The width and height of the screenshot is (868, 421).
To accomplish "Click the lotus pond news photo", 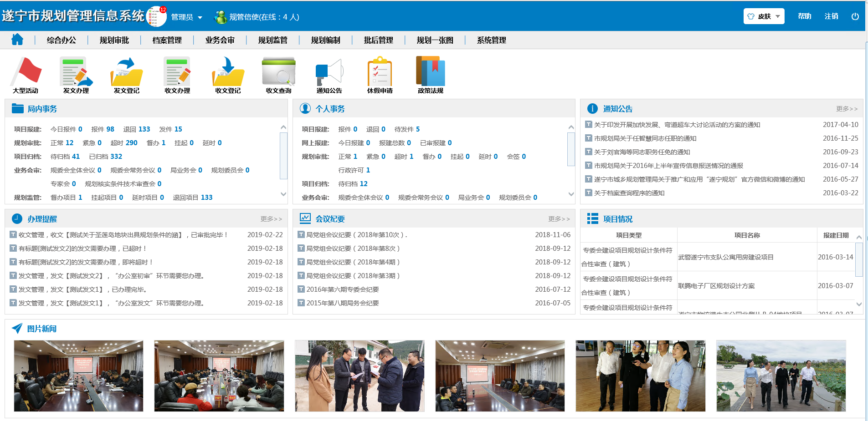I will coord(781,376).
